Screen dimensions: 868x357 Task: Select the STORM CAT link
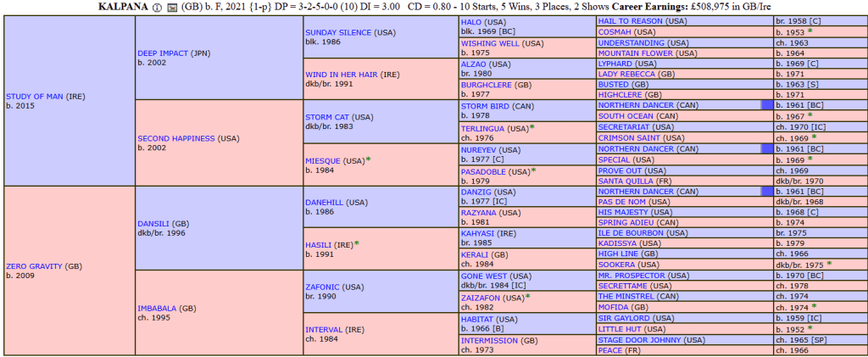(326, 116)
